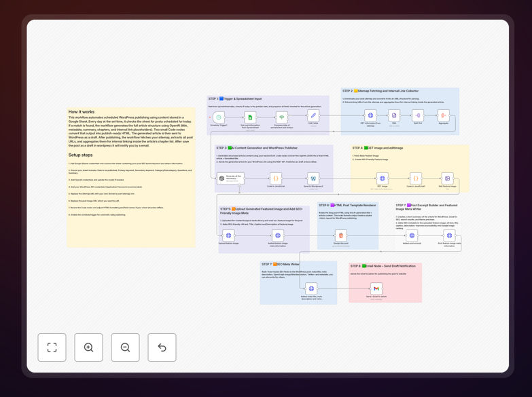Click the STEP 5 Upload Generated Featured Image heading
The height and width of the screenshot is (397, 532).
point(261,211)
